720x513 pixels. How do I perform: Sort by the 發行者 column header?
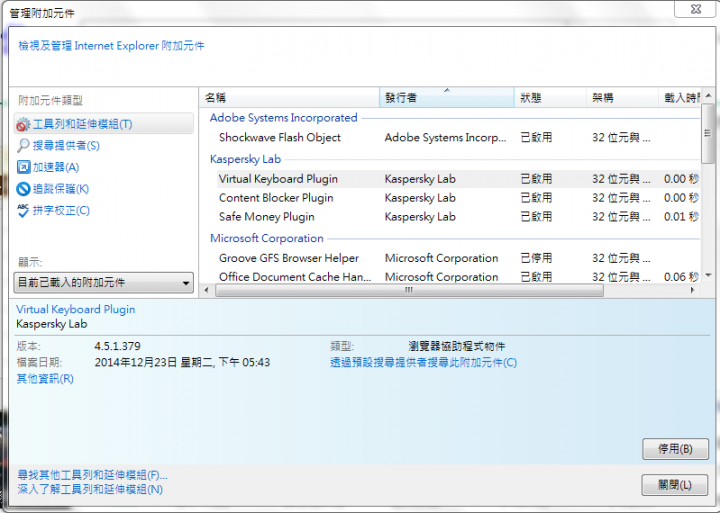447,97
